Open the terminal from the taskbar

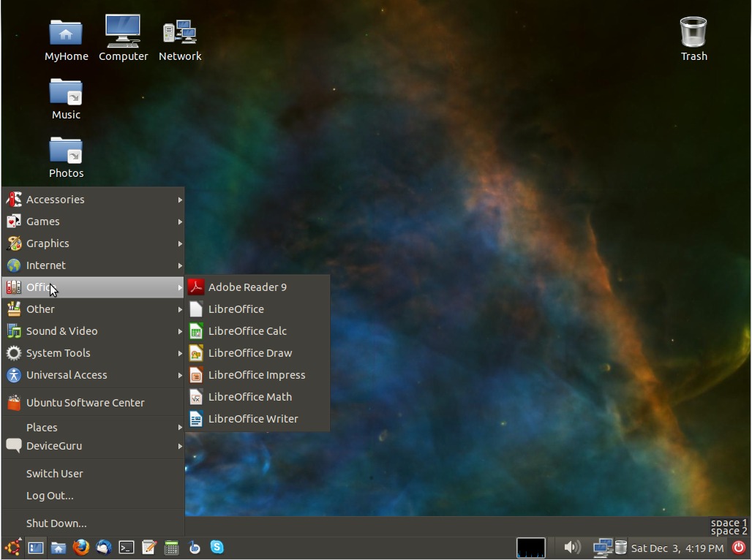point(126,548)
